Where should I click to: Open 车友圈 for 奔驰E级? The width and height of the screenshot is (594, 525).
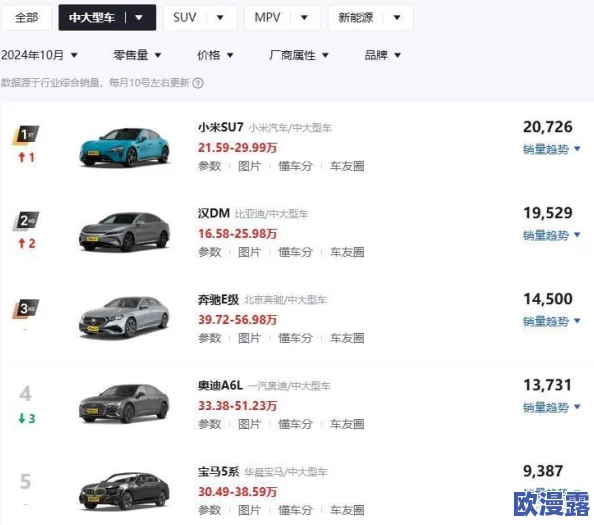(347, 338)
